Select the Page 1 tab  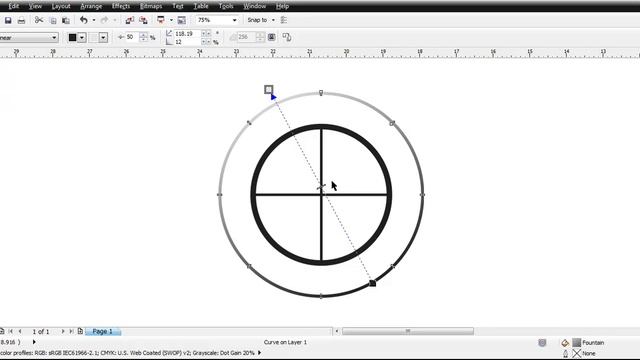(102, 331)
